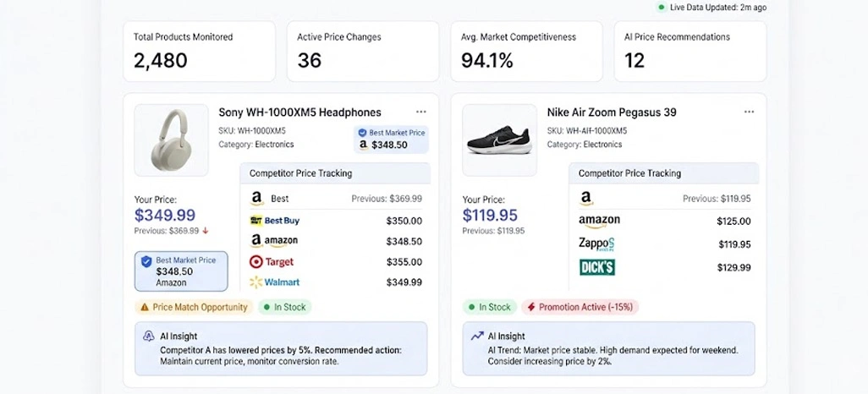Click the DICK'S logo in competitor list
The width and height of the screenshot is (868, 394).
[597, 267]
